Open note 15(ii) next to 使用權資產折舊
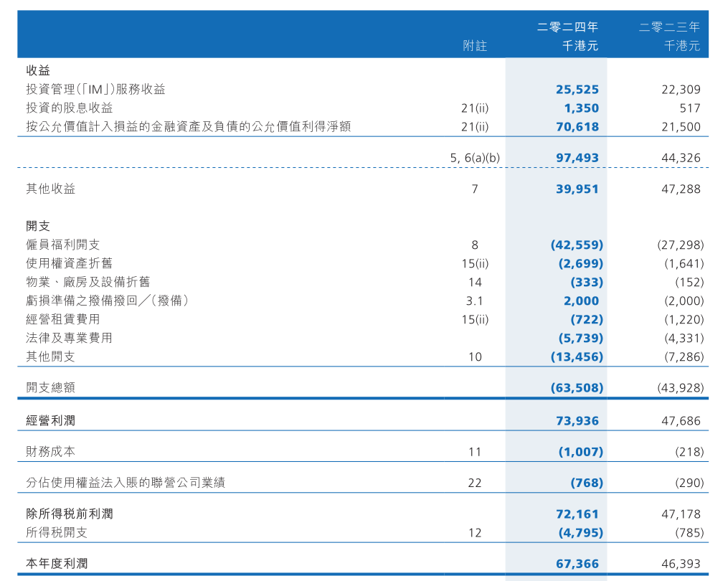The height and width of the screenshot is (581, 728). 474,263
